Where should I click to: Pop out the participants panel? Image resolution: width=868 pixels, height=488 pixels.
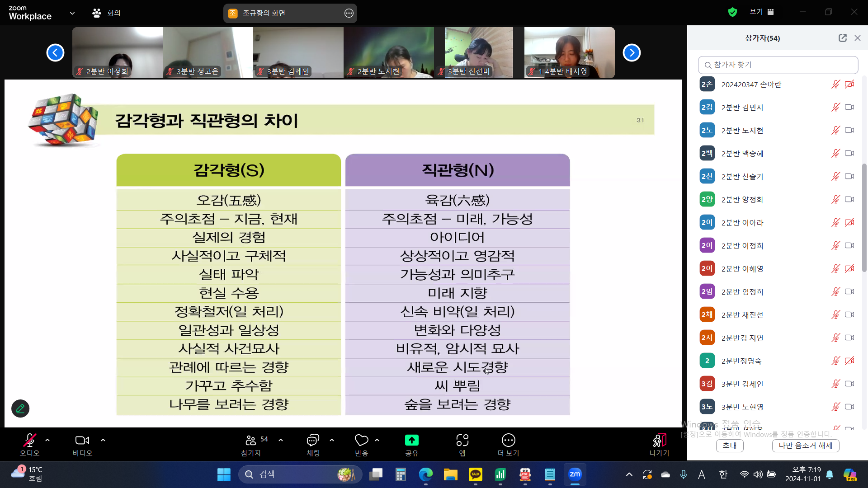(x=842, y=38)
